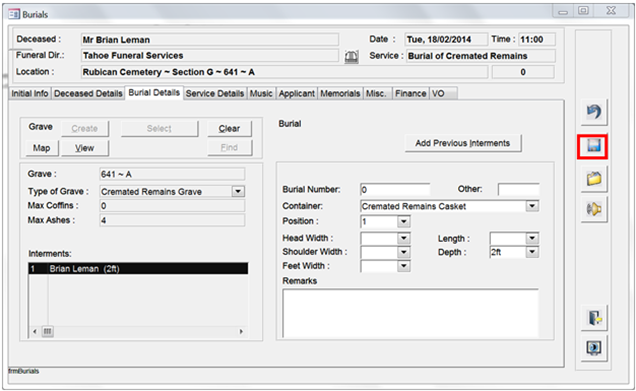
Task: Click the greyed Create grave button
Action: [85, 129]
